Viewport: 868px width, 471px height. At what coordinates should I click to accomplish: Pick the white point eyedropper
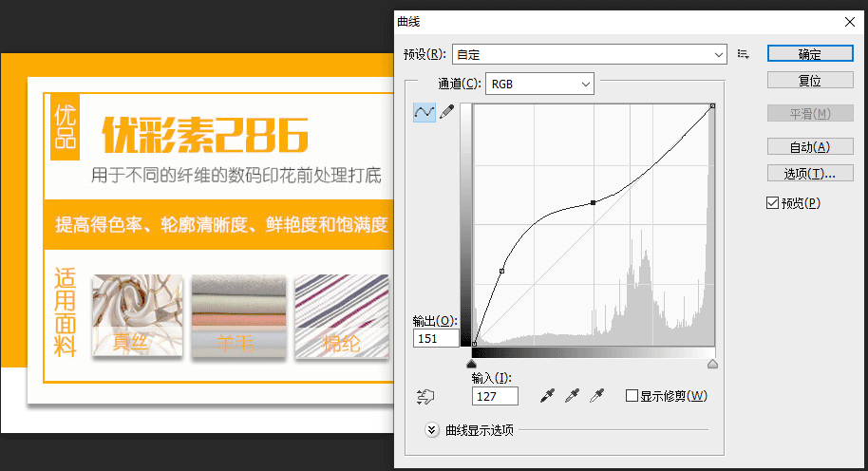pos(597,396)
